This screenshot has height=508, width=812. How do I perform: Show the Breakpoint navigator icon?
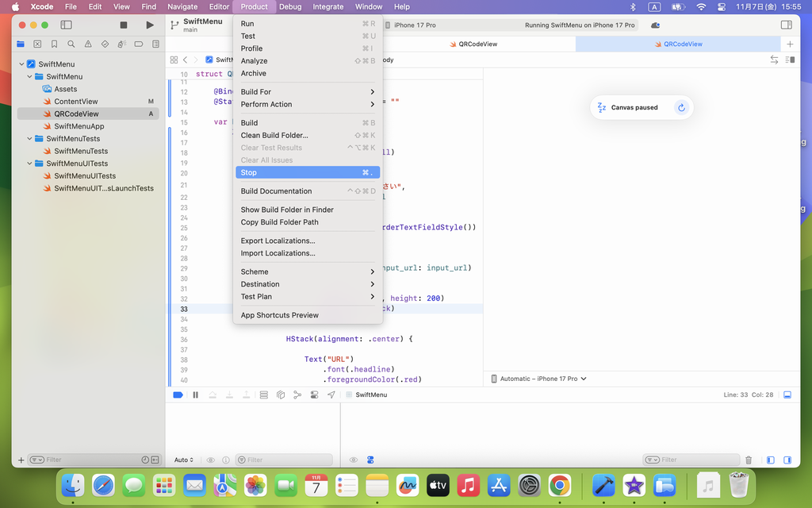139,44
